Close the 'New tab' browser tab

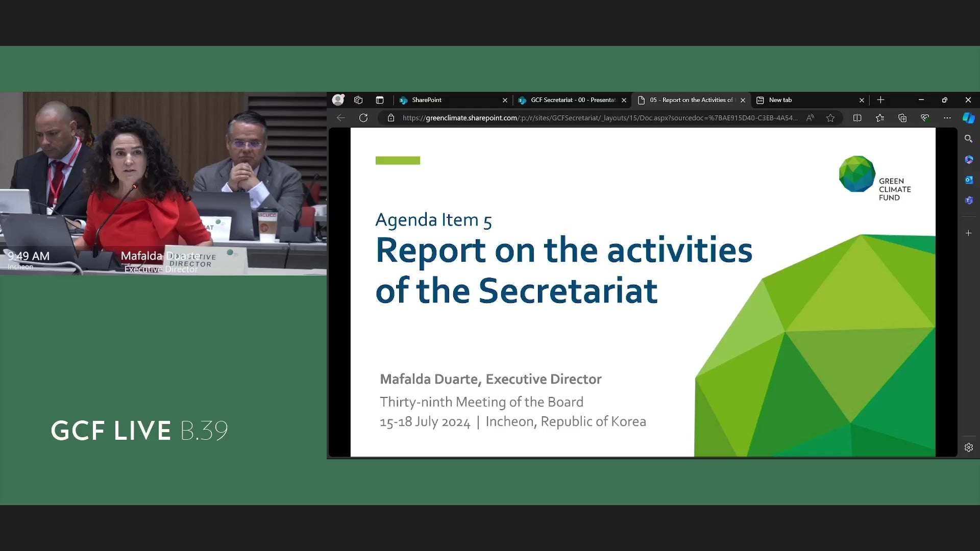coord(862,101)
